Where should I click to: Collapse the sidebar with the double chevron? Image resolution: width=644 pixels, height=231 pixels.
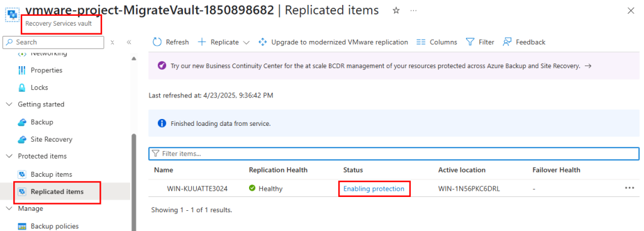point(128,42)
